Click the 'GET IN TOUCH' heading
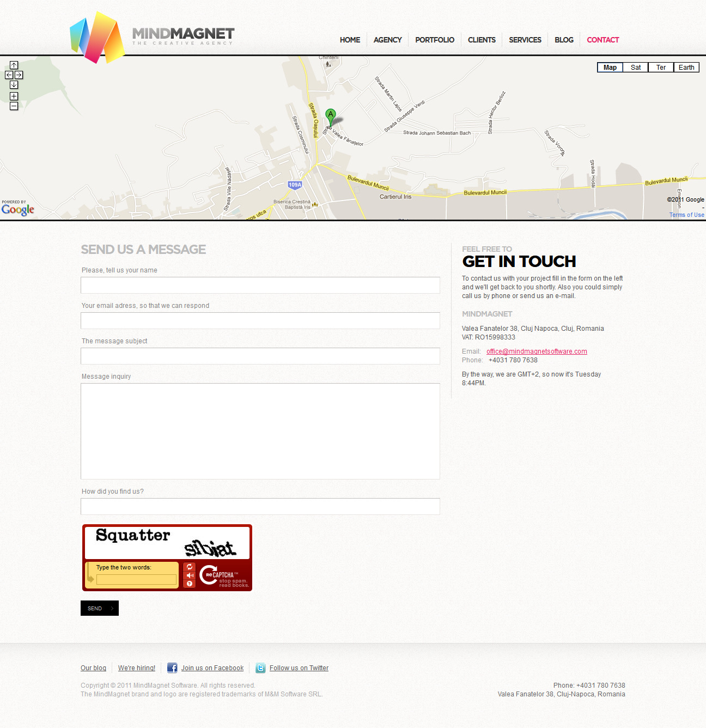706x728 pixels. pyautogui.click(x=519, y=262)
